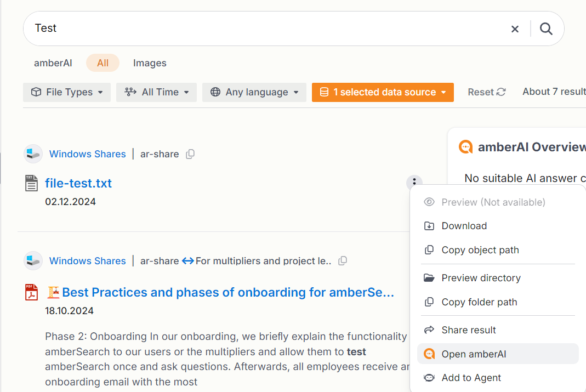Screen dimensions: 586x392
Task: Click the date 18.10.2024
Action: [x=69, y=311]
